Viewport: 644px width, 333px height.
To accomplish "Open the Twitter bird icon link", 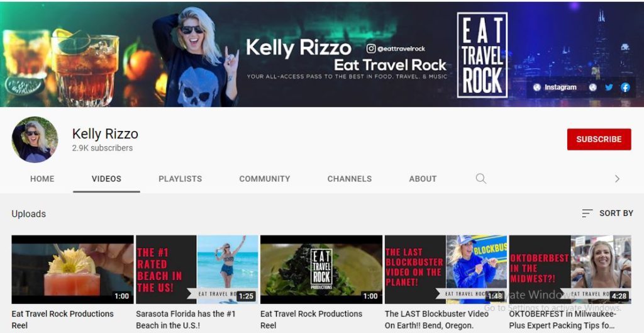I will click(609, 87).
